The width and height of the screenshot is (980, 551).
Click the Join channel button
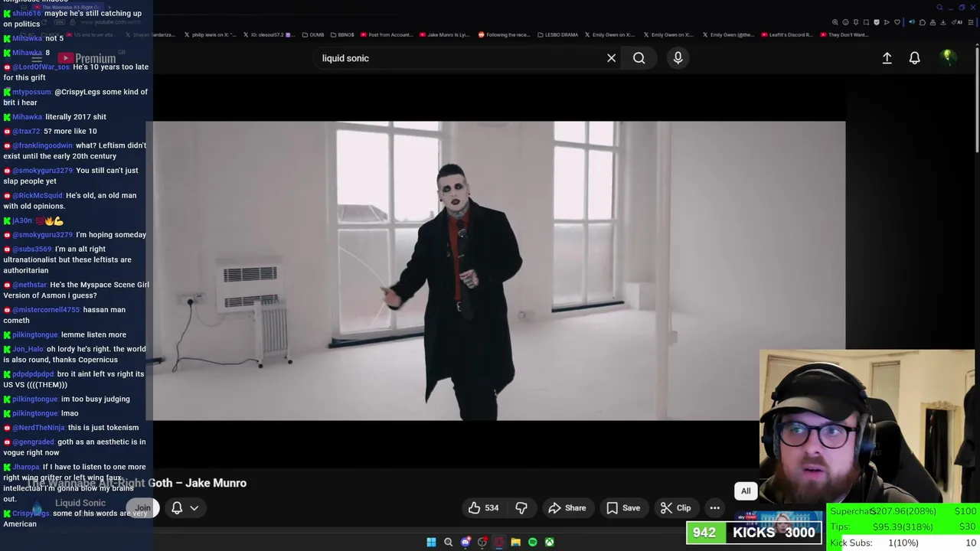pos(142,508)
